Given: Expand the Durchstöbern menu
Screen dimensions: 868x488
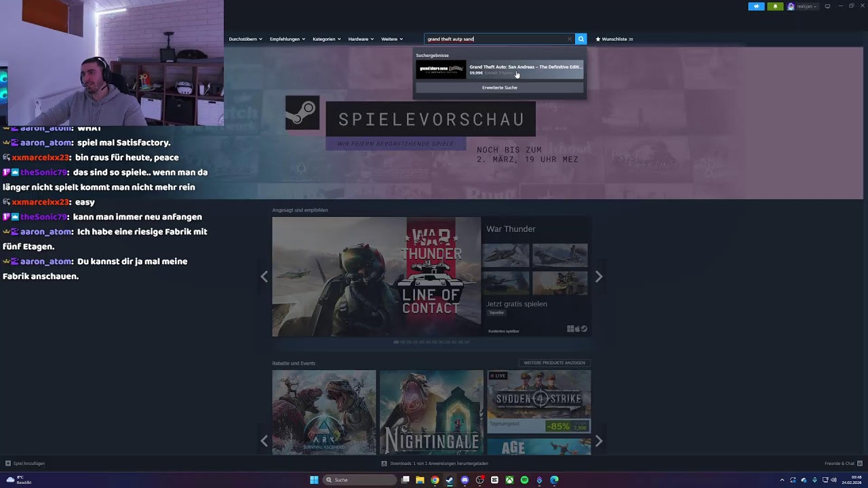Looking at the screenshot, I should [245, 39].
